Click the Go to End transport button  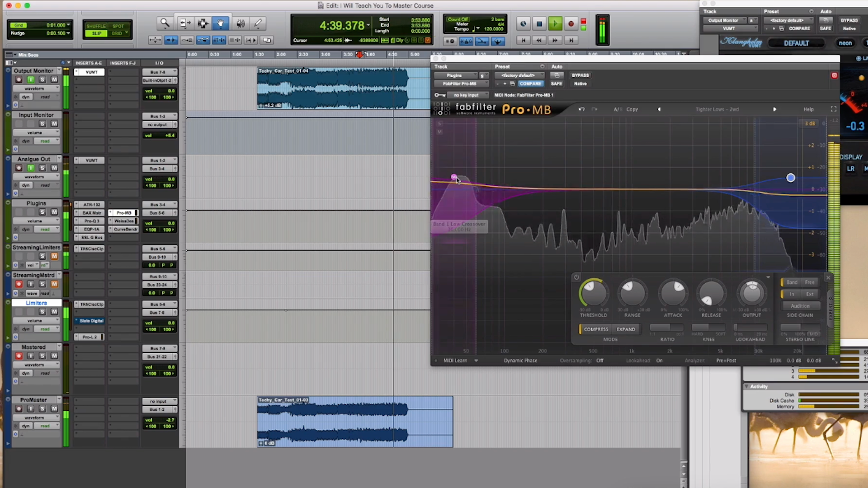[571, 40]
